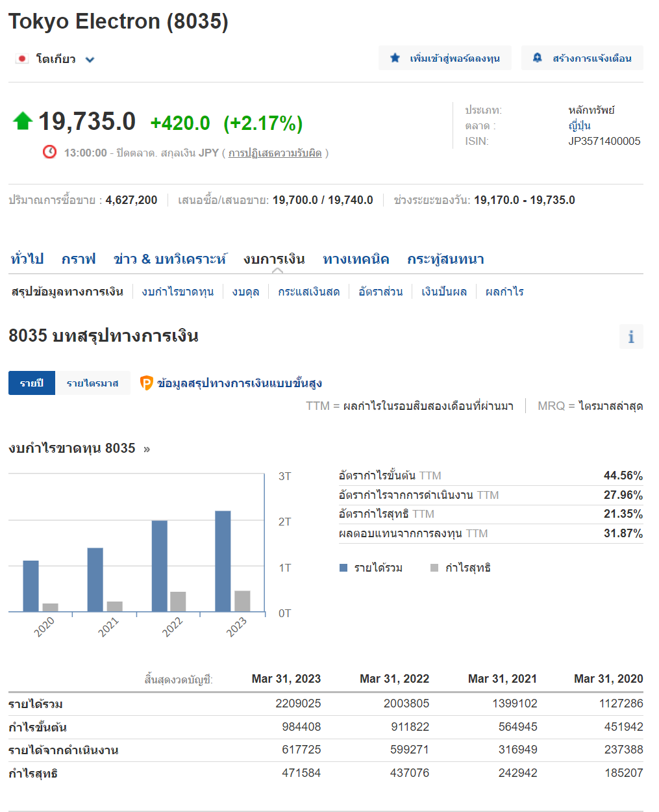659x812 pixels.
Task: Click the star icon to add to portfolio
Action: (x=395, y=58)
